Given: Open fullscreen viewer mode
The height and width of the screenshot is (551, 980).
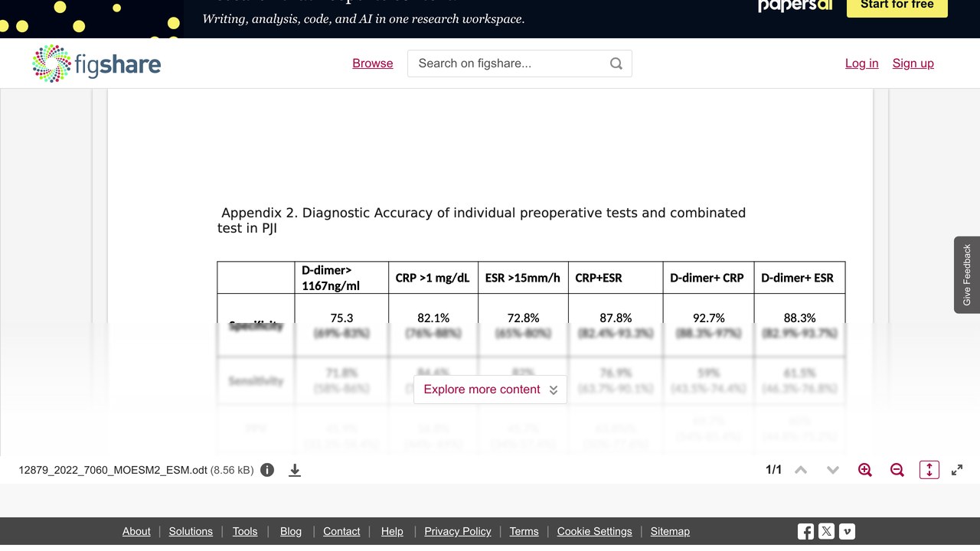Looking at the screenshot, I should point(957,470).
